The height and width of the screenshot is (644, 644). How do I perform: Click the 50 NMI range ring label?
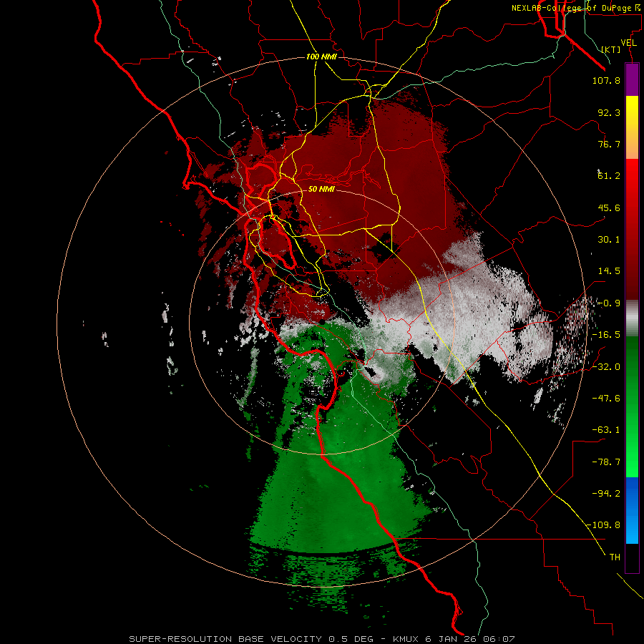(321, 189)
